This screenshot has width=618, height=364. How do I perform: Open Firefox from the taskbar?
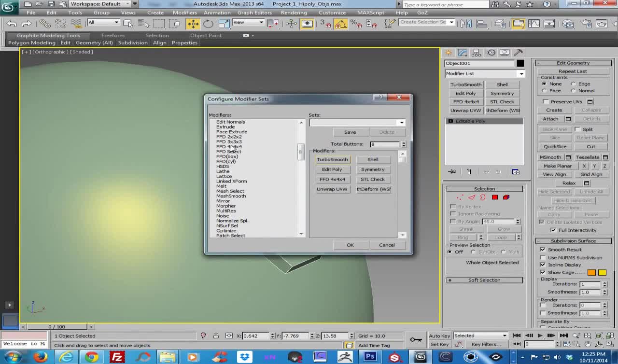[41, 357]
